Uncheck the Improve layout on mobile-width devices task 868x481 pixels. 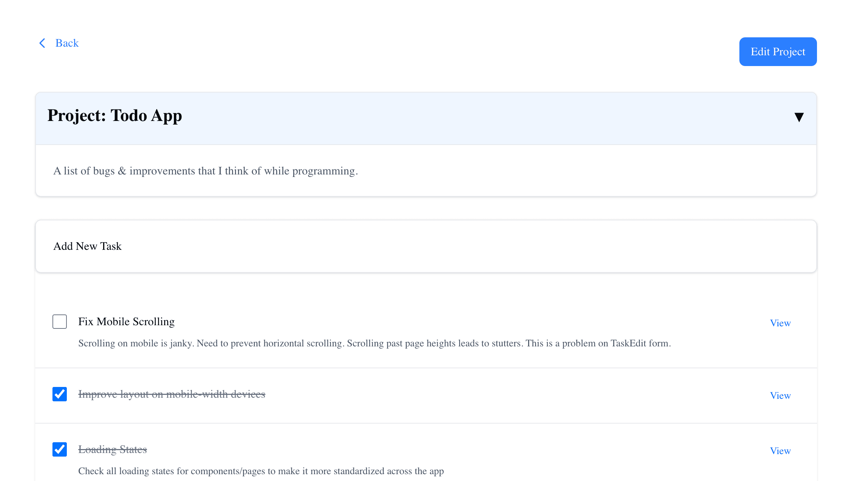point(60,394)
